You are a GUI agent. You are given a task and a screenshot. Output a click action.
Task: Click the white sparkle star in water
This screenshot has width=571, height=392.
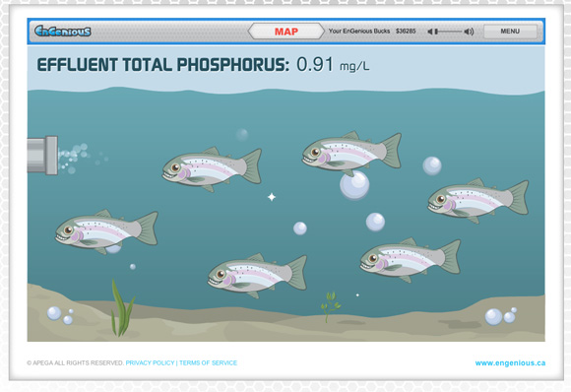pos(272,197)
